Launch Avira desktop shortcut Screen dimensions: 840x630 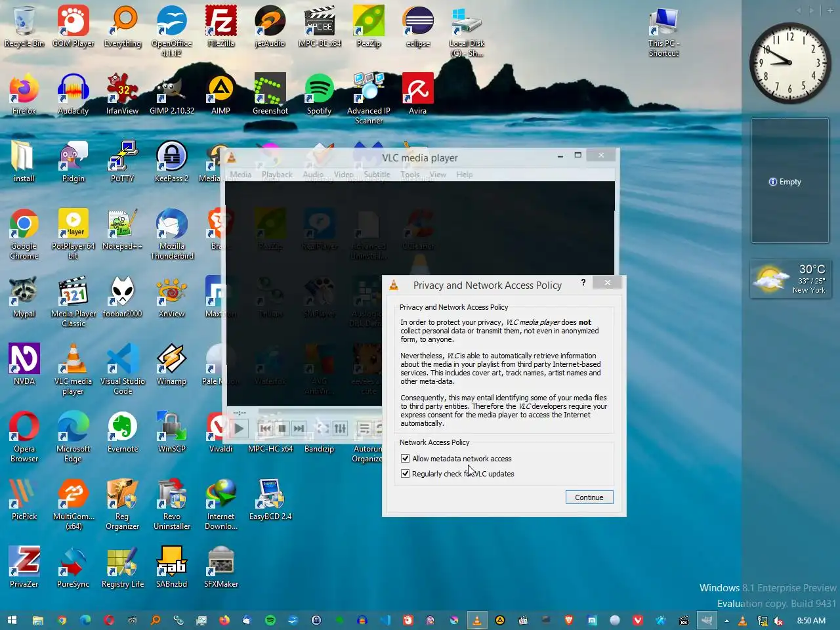[x=418, y=94]
